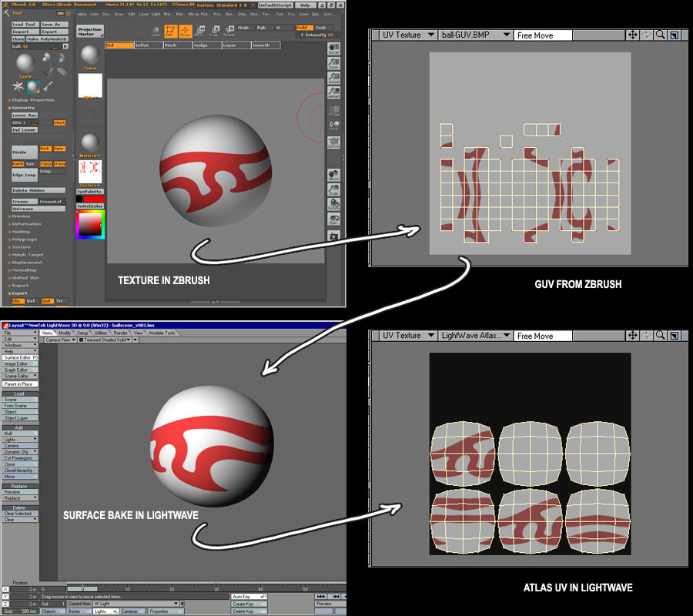693x616 pixels.
Task: Click the Move view icon in ZBrush lower right shelf
Action: (x=333, y=175)
